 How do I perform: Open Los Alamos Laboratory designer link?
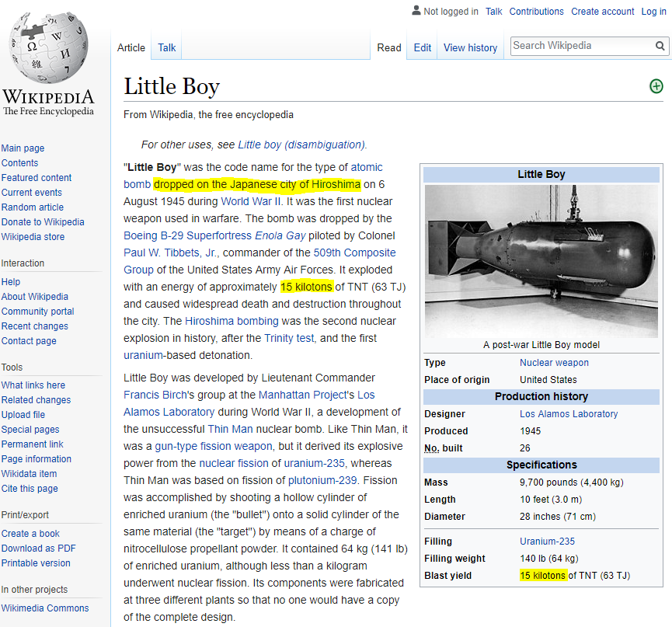click(x=569, y=414)
